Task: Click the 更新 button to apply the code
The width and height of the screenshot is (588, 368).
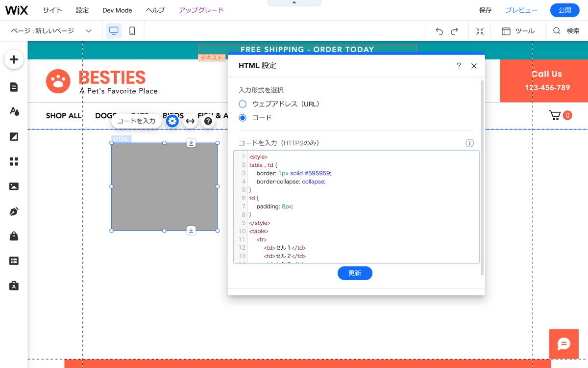Action: tap(355, 273)
